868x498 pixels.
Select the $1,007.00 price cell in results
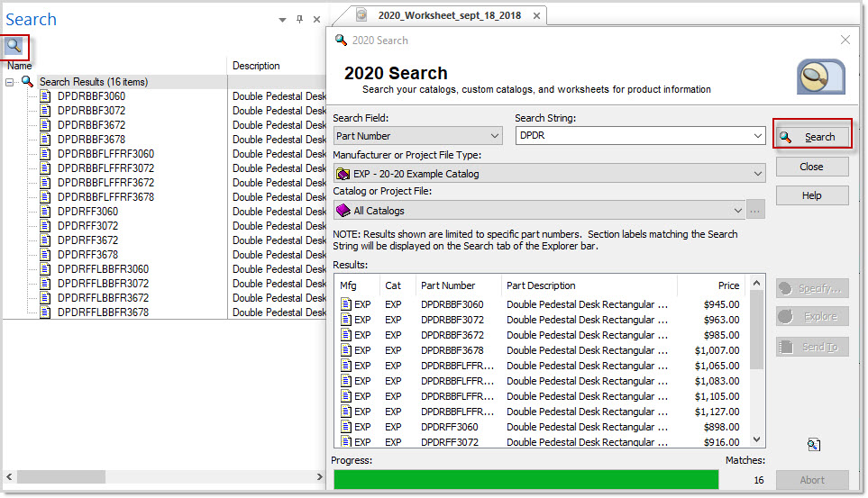[717, 350]
